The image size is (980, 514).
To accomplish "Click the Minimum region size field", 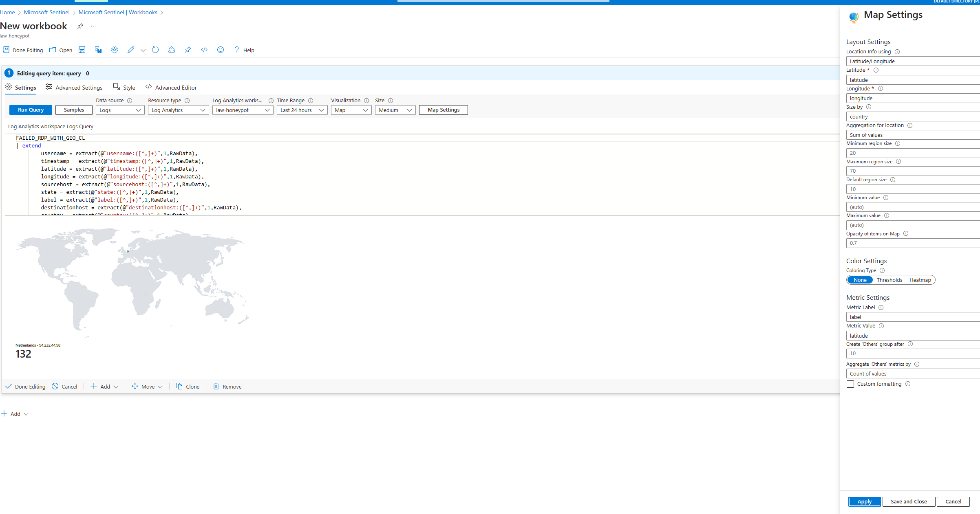I will tap(913, 153).
